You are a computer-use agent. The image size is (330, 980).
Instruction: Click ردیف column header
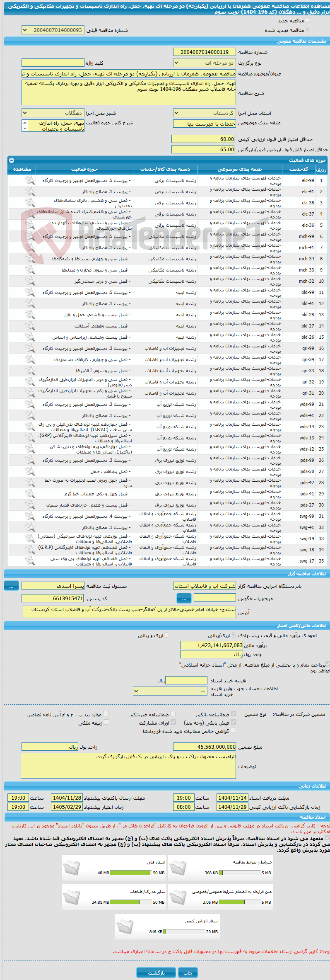(321, 170)
